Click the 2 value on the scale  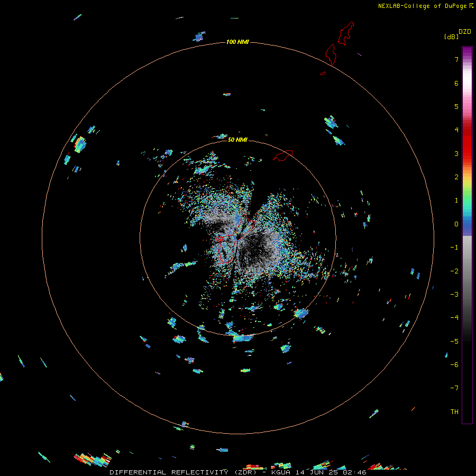(456, 177)
